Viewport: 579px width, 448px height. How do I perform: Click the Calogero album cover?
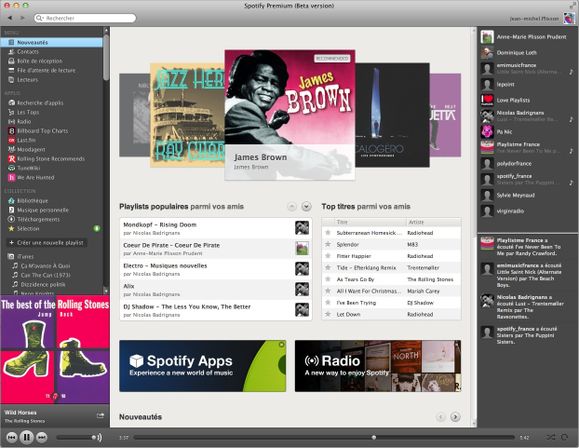tap(392, 115)
